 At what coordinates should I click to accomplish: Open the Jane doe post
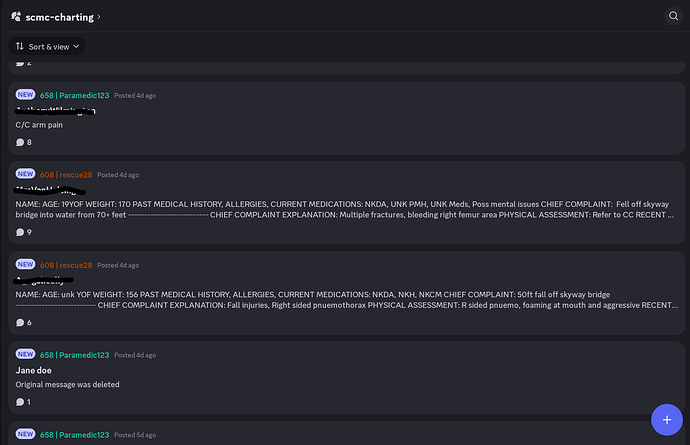point(346,378)
